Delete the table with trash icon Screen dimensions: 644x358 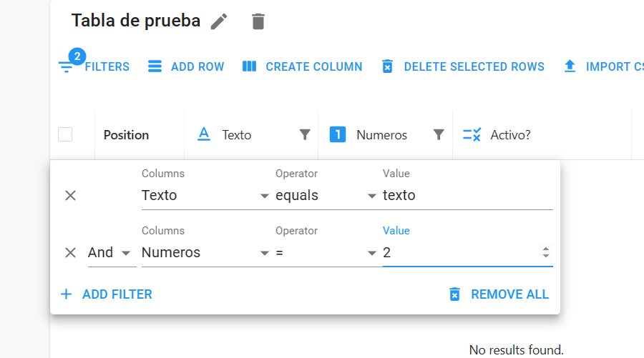click(x=258, y=21)
